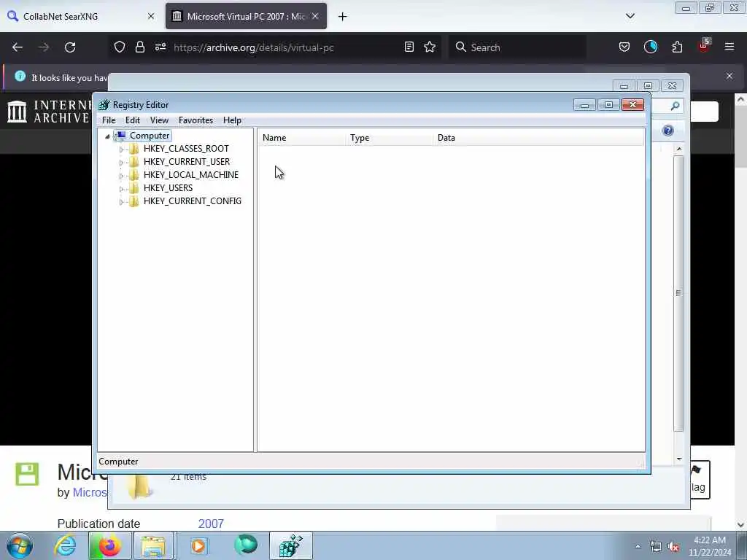Open the Firefox hamburger menu
The height and width of the screenshot is (560, 747).
[x=729, y=47]
